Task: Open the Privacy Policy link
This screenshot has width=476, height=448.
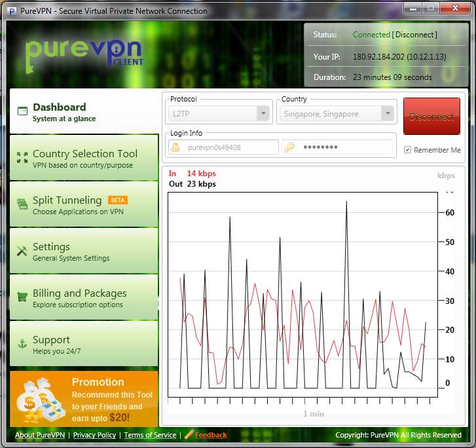Action: [x=95, y=435]
